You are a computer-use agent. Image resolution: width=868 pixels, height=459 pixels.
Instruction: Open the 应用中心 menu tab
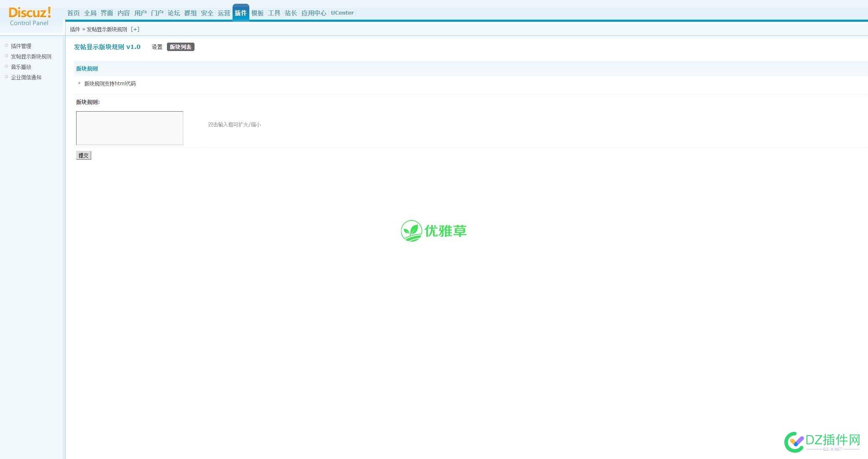(314, 13)
